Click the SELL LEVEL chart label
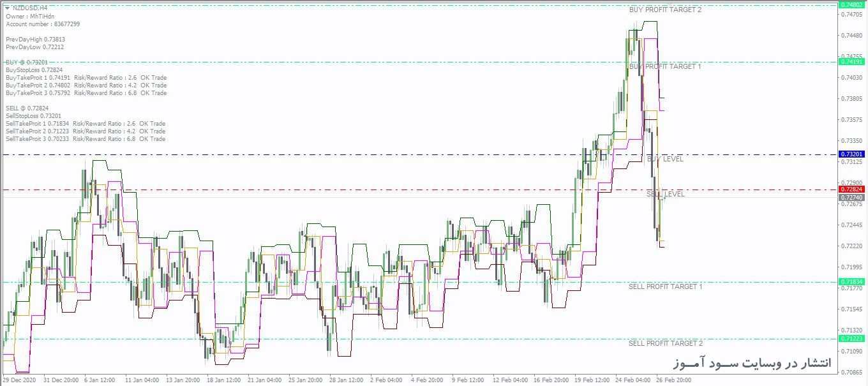This screenshot has height=386, width=868. click(665, 194)
